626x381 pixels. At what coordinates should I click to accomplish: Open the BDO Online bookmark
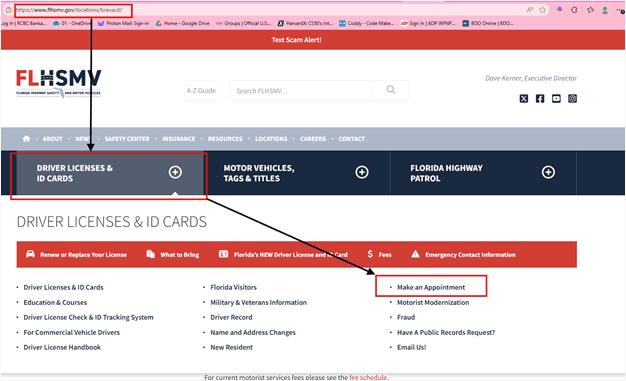pyautogui.click(x=488, y=23)
